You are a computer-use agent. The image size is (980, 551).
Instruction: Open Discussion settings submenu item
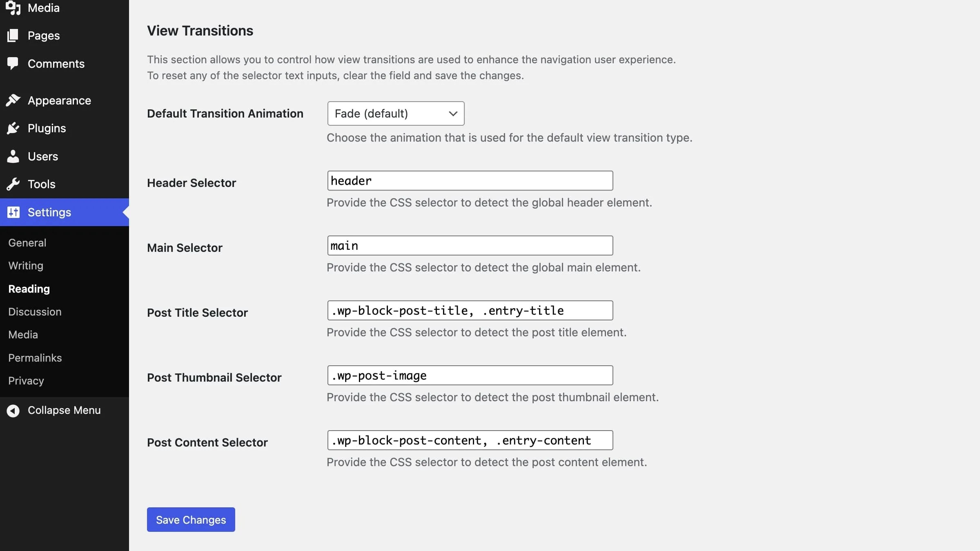tap(35, 312)
